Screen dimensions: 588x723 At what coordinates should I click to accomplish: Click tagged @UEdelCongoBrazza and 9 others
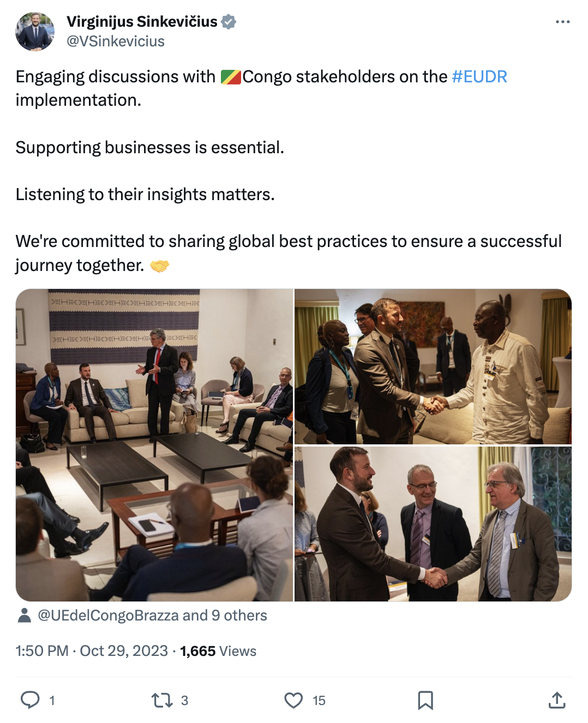152,616
